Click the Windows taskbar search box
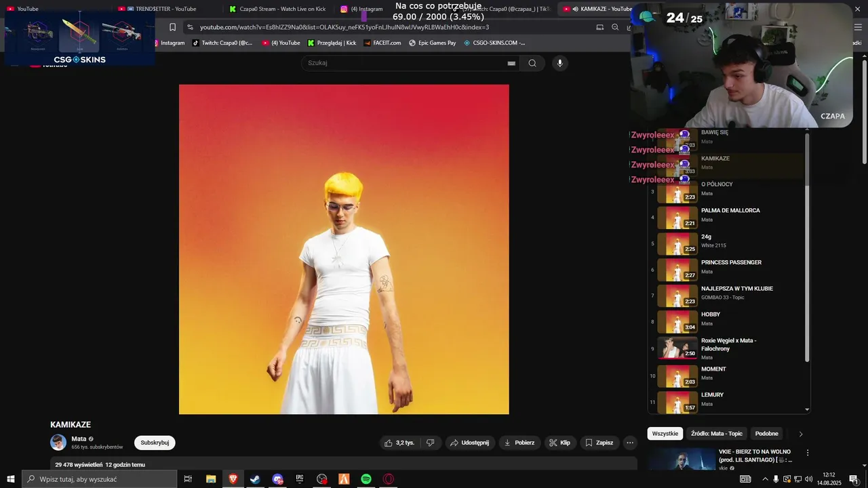The height and width of the screenshot is (488, 868). (x=99, y=479)
